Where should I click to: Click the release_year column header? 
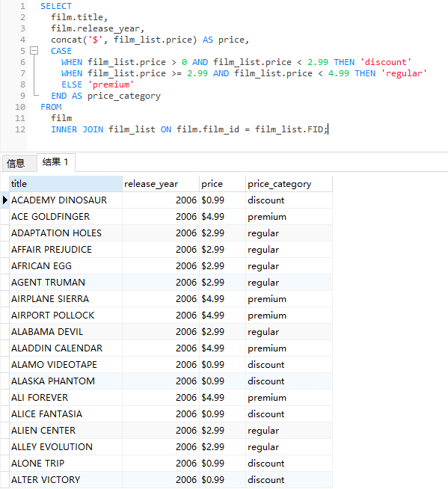click(160, 184)
